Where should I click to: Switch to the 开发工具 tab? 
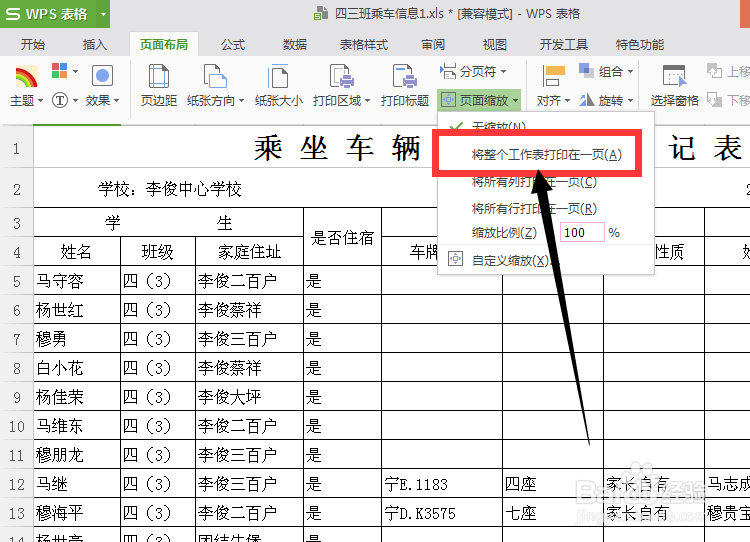[563, 44]
